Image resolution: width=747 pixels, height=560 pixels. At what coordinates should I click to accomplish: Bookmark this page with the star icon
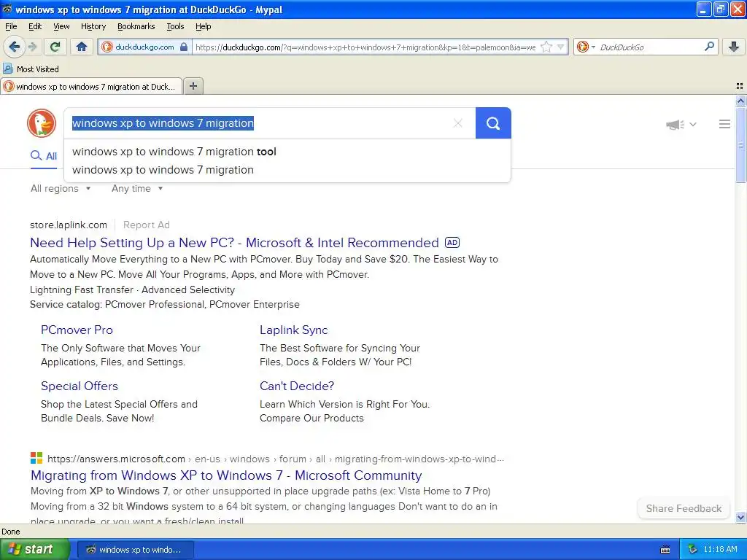coord(546,47)
